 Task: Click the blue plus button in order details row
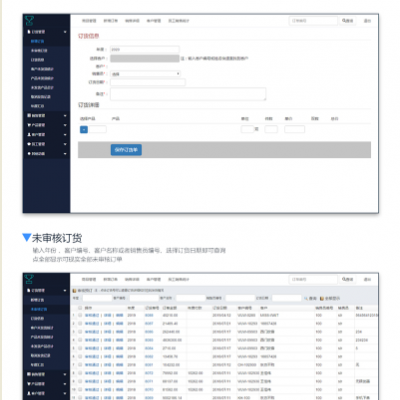84,129
